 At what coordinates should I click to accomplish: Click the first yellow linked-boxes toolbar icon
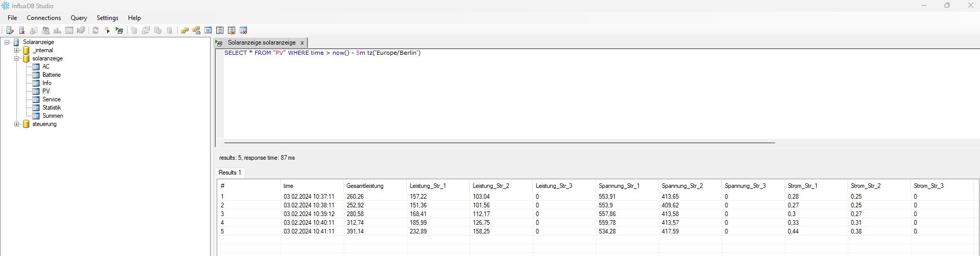click(184, 31)
